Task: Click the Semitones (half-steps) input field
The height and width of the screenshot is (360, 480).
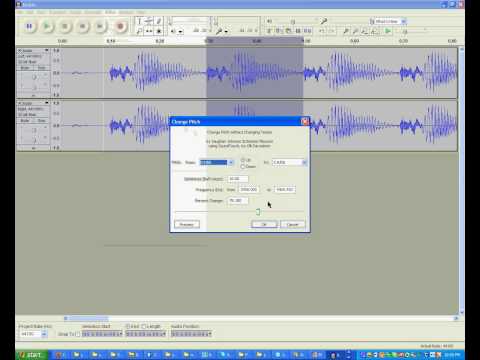Action: pyautogui.click(x=238, y=179)
